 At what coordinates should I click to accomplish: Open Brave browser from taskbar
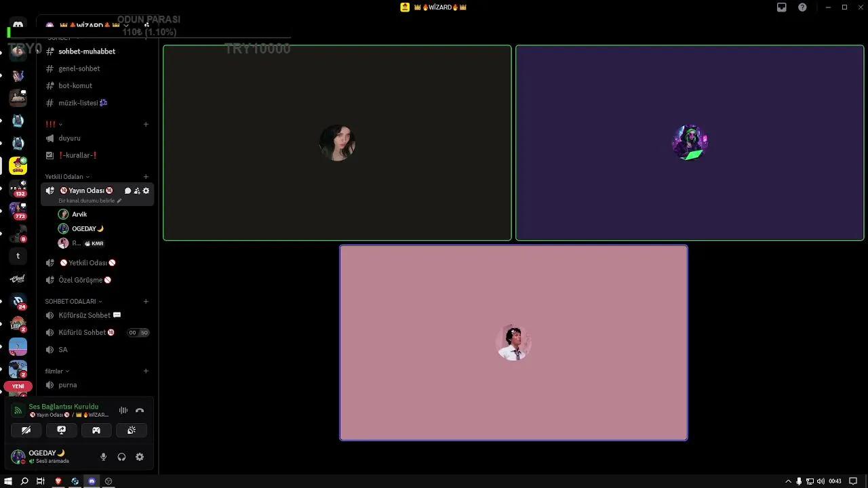[58, 481]
